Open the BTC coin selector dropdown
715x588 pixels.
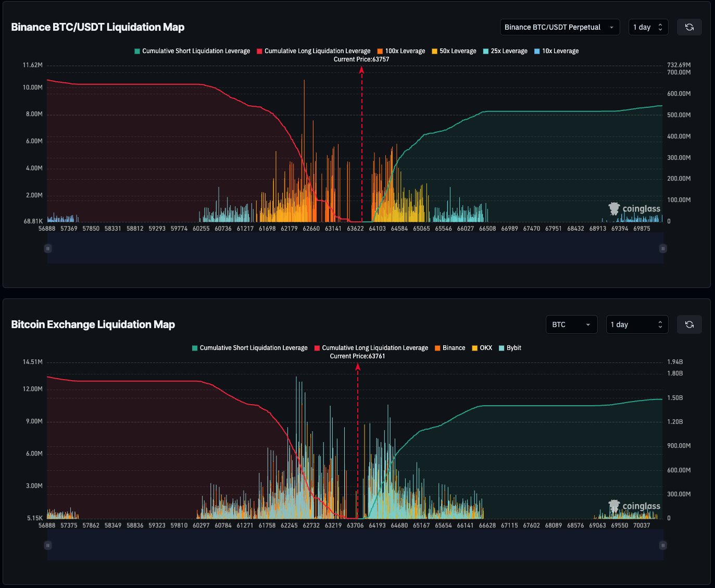coord(571,324)
